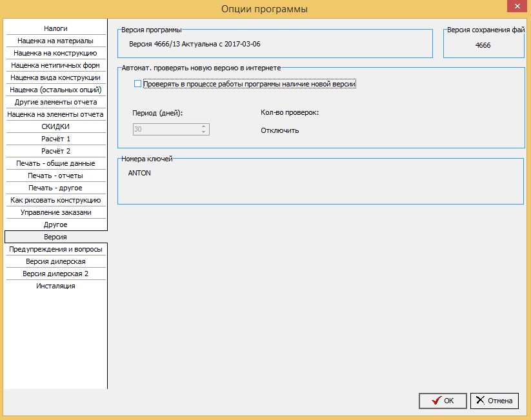Close the Опции программы dialog
The width and height of the screenshot is (531, 420).
pos(517,6)
